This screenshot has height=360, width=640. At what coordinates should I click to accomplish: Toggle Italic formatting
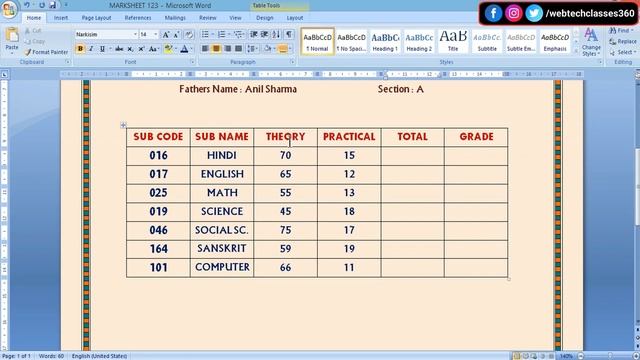(91, 49)
